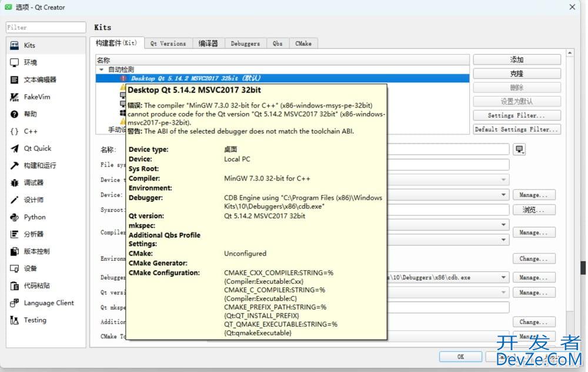588x372 pixels.
Task: Open the 帮助 settings category
Action: [46, 114]
